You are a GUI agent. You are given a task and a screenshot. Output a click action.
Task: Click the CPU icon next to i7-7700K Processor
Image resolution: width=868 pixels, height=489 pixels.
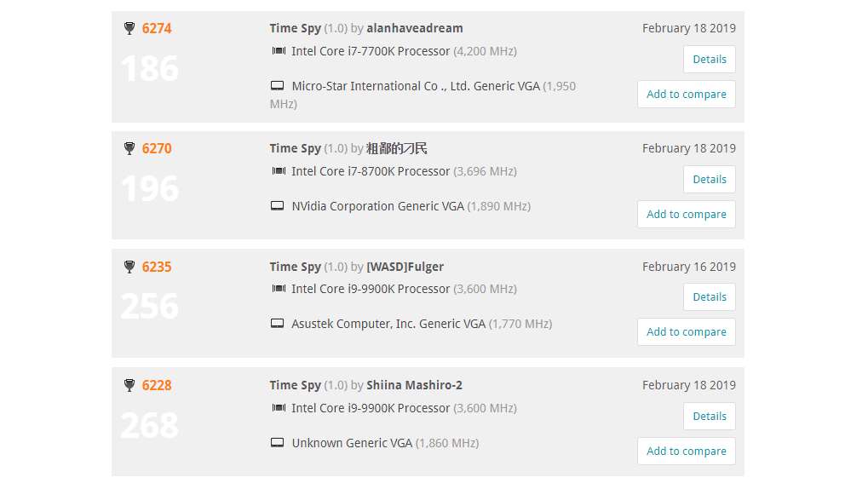(x=279, y=51)
